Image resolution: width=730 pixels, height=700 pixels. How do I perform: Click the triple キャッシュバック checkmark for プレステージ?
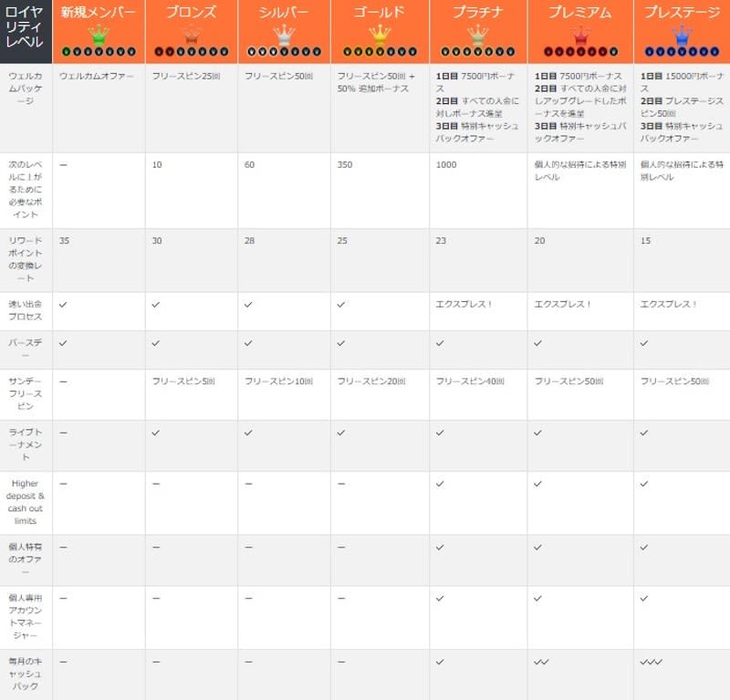pos(652,662)
